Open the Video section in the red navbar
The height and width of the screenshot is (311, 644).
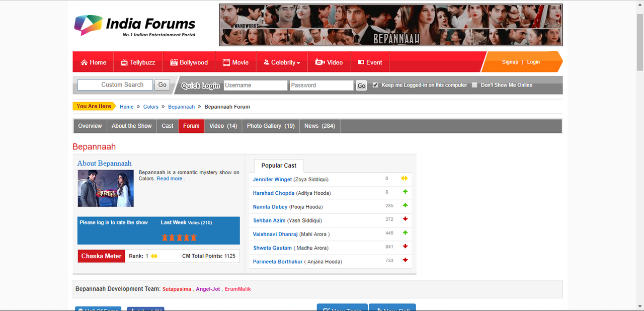coord(329,62)
